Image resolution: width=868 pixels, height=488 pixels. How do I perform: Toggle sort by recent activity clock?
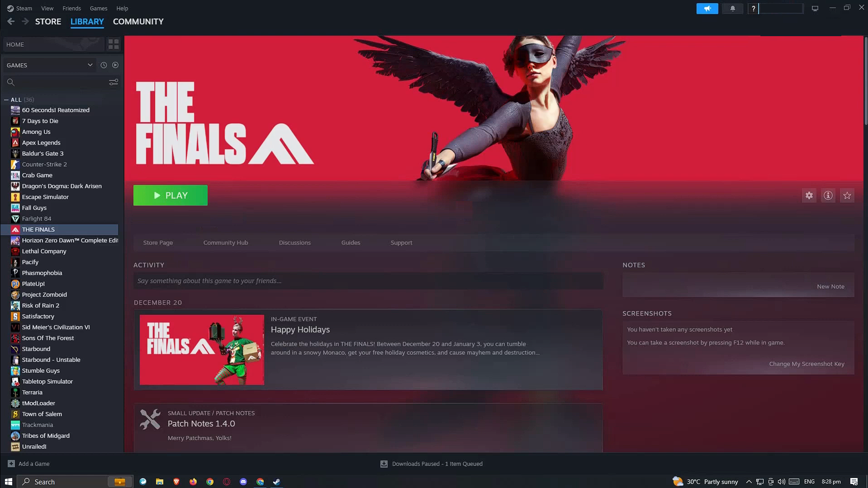coord(104,65)
